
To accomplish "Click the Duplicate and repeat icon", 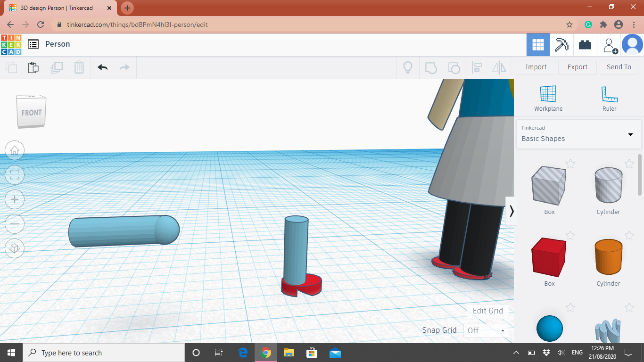I will click(x=57, y=67).
